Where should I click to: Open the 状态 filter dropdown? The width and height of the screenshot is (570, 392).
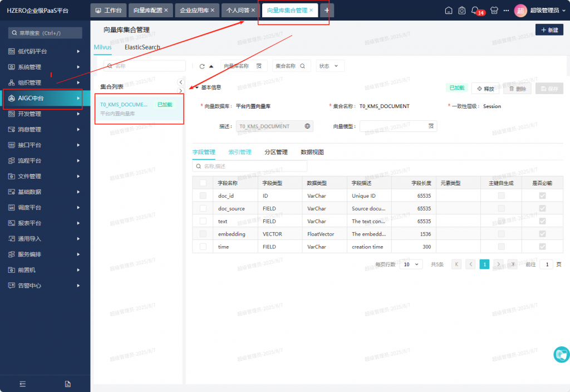(x=330, y=66)
